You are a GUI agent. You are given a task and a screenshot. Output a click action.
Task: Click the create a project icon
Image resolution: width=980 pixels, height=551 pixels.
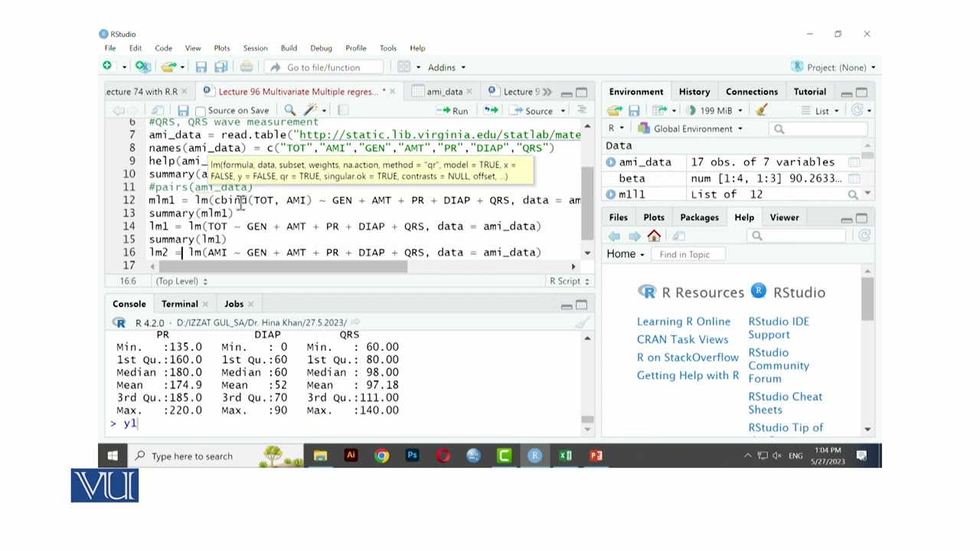coord(142,67)
